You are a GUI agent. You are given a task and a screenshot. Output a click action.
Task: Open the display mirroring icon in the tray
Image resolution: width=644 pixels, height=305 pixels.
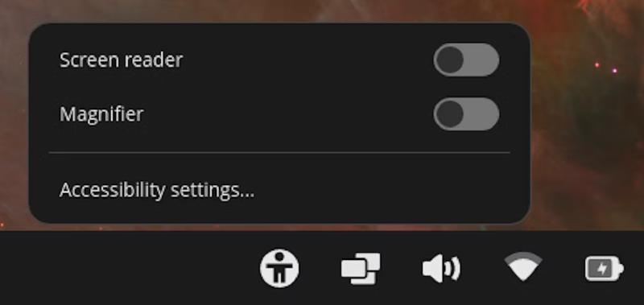361,269
